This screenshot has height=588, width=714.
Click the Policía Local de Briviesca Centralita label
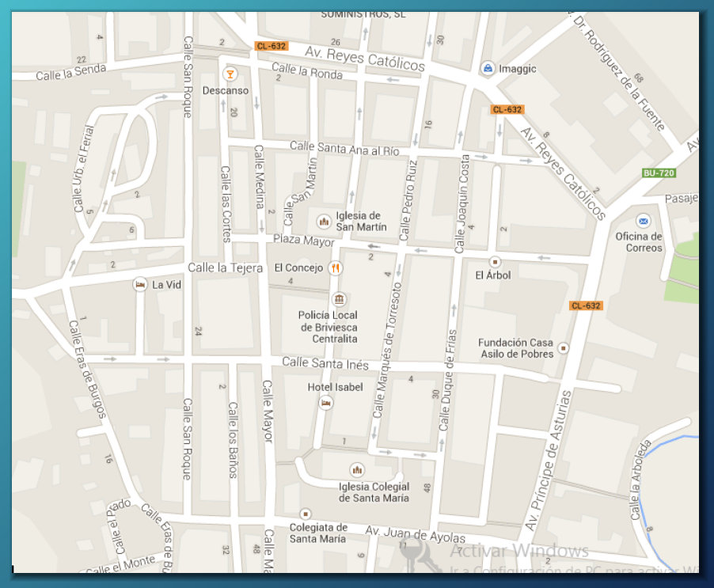tap(328, 327)
